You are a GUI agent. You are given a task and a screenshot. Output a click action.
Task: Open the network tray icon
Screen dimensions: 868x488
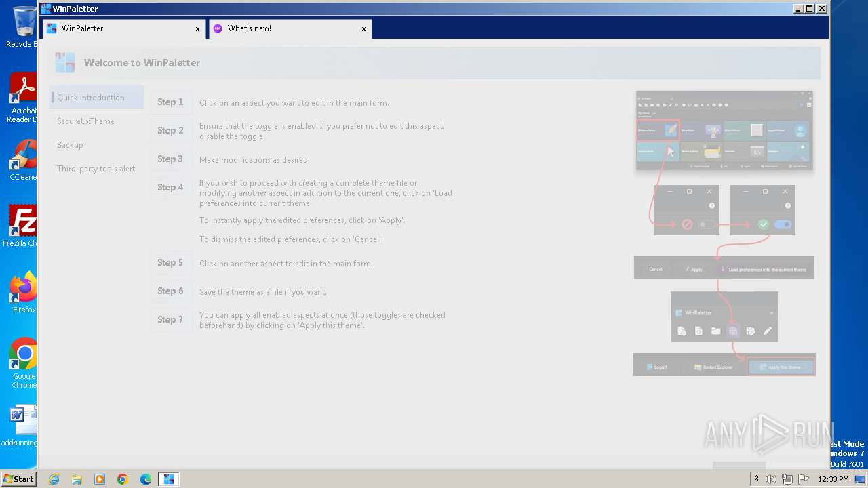787,479
